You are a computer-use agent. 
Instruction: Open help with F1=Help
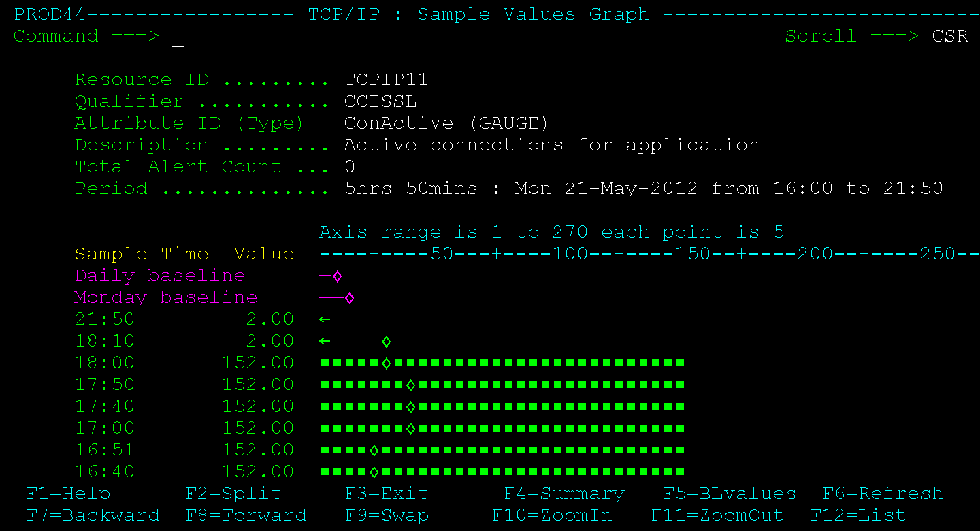68,493
